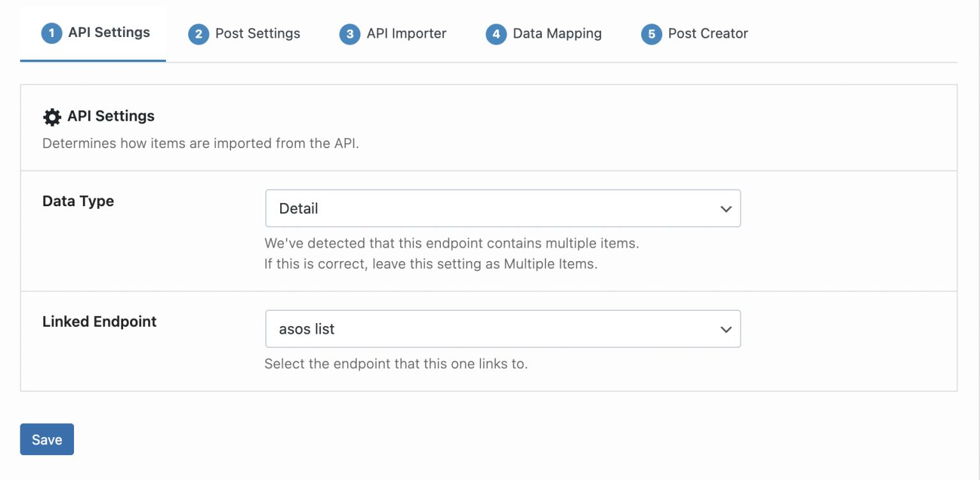Click the chevron on the asos list selector

(725, 329)
